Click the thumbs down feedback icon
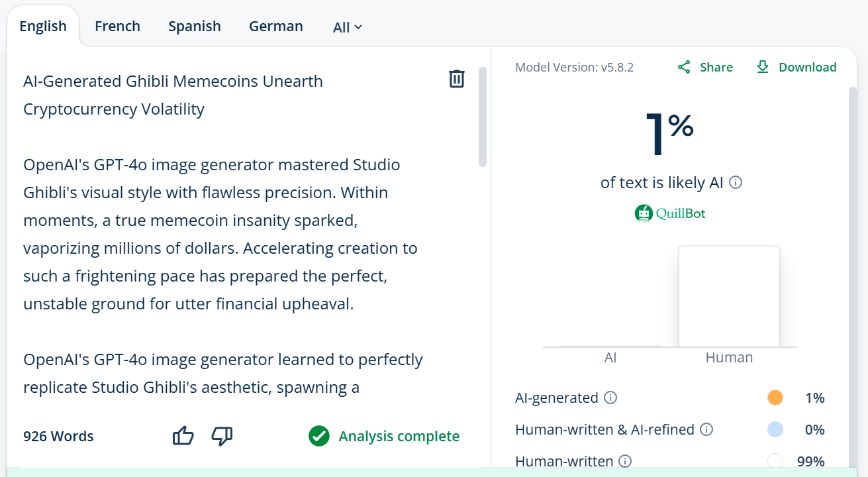This screenshot has height=477, width=868. [222, 436]
